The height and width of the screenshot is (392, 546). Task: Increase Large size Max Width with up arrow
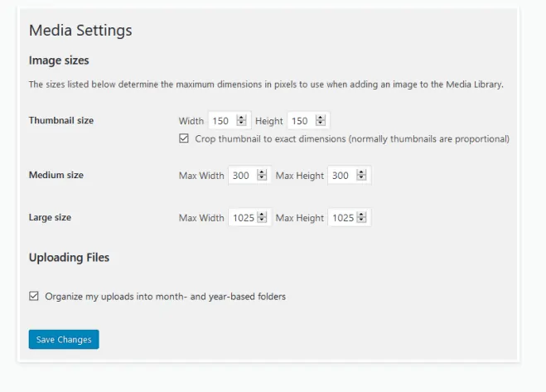tap(262, 215)
